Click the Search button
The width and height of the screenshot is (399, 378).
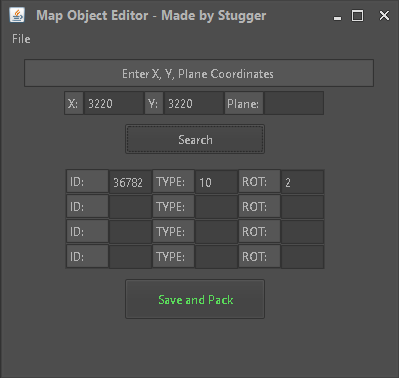point(195,139)
